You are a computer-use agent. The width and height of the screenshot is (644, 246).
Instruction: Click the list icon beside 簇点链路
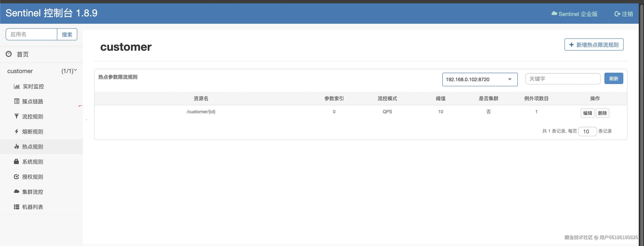click(17, 102)
